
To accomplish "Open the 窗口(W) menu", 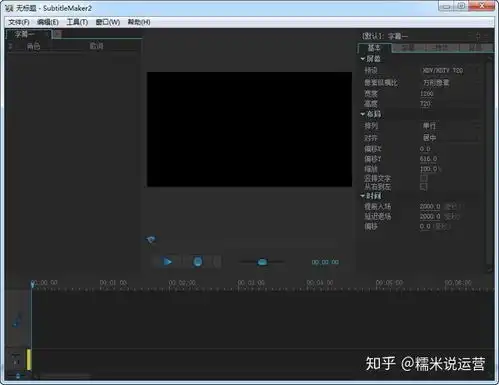I will click(108, 22).
